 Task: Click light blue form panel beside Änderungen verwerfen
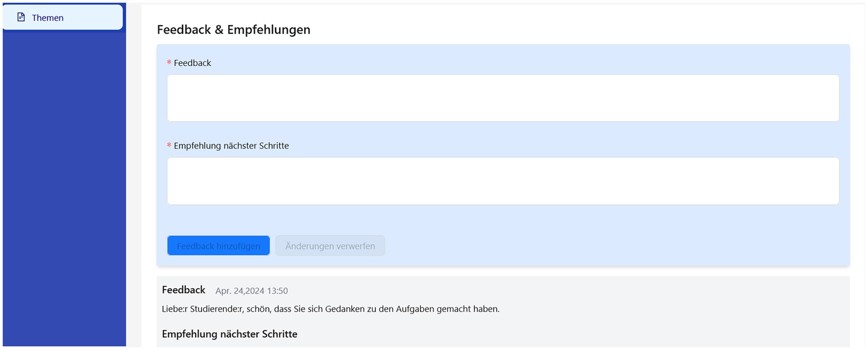(x=593, y=246)
